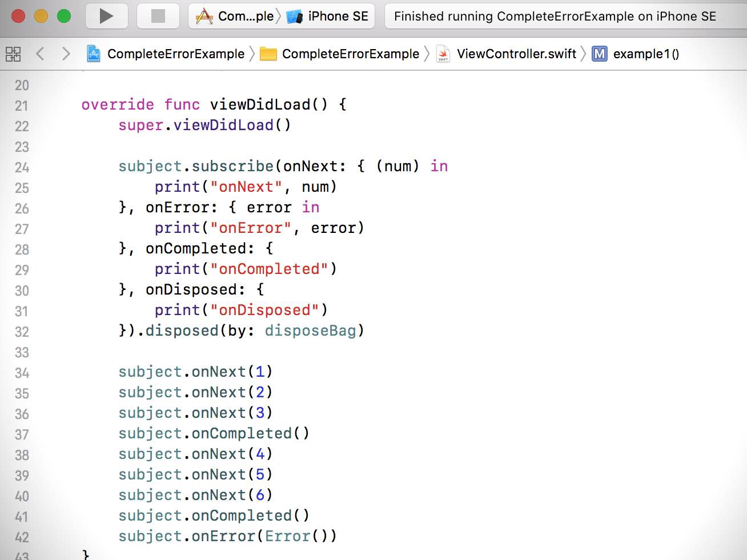Open the ViewController.swift breadcrumb

(x=516, y=54)
